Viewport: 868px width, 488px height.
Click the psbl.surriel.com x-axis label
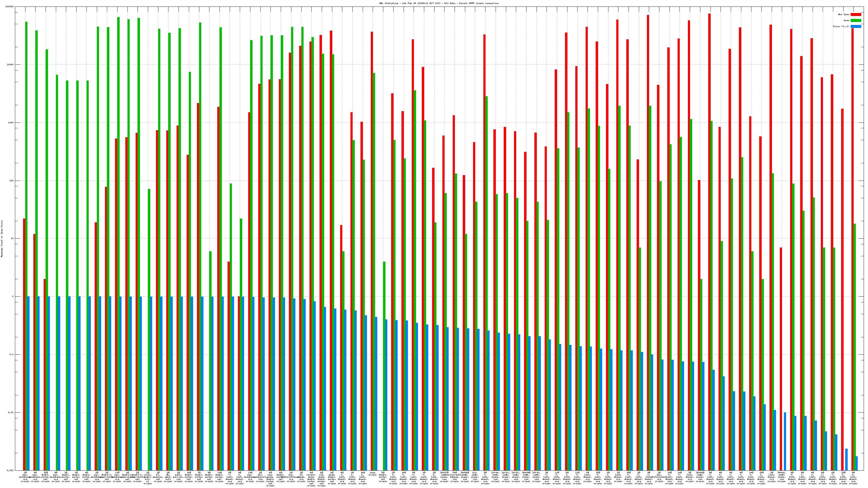pyautogui.click(x=178, y=477)
